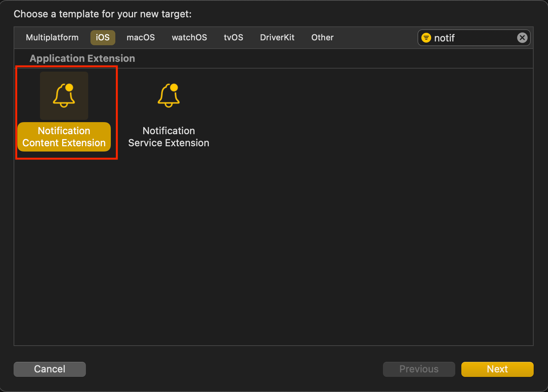Switch to the DriverKit tab
Image resolution: width=548 pixels, height=392 pixels.
pos(277,38)
